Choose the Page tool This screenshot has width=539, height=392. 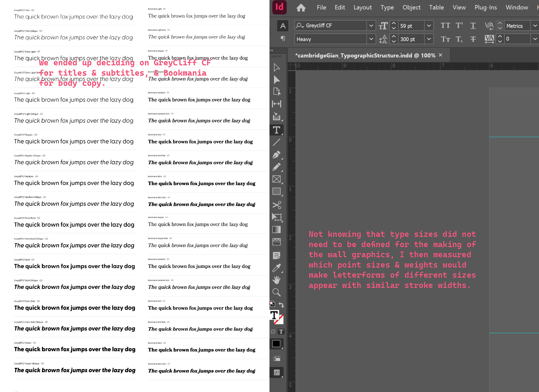pos(277,92)
